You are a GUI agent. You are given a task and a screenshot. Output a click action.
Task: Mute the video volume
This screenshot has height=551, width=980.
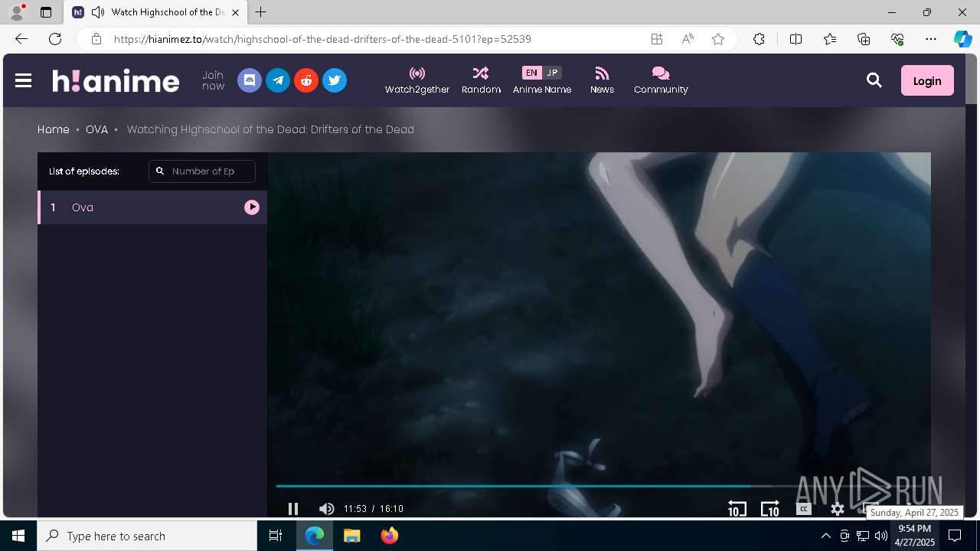point(327,509)
